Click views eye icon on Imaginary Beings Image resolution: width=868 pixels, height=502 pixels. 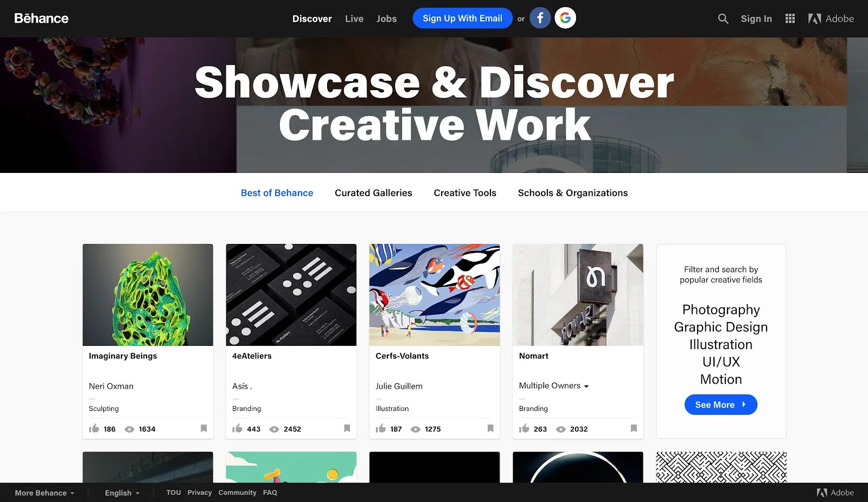coord(129,429)
